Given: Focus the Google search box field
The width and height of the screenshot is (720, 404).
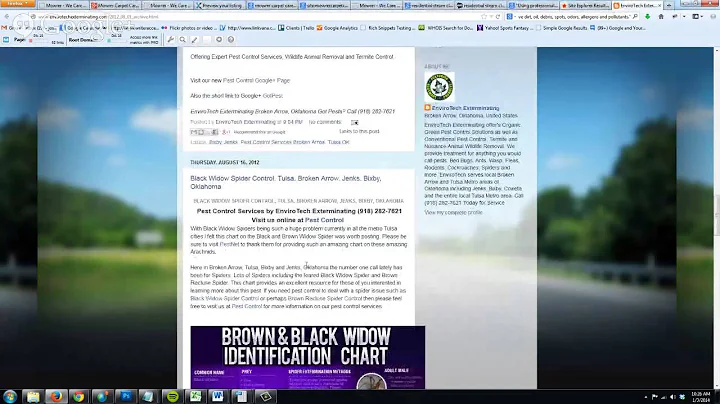Looking at the screenshot, I should 574,17.
